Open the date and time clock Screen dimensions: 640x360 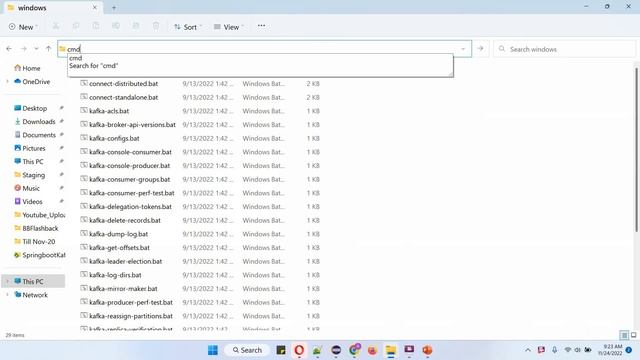coord(611,350)
